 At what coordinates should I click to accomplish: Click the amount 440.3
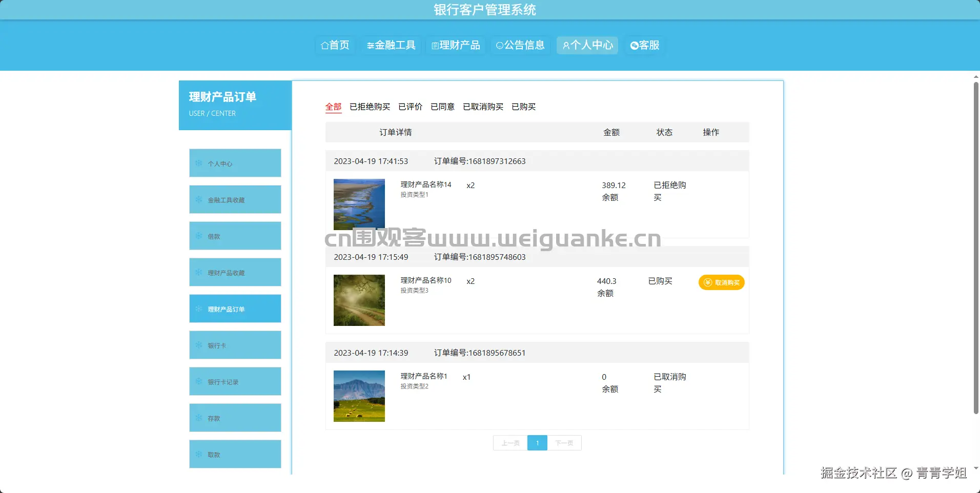(x=606, y=281)
